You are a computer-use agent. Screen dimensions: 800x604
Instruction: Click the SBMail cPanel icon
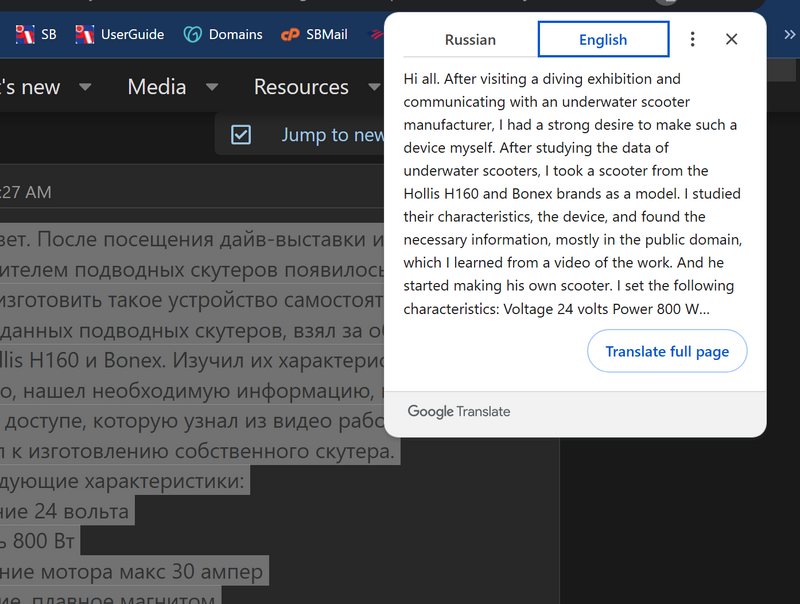tap(290, 35)
